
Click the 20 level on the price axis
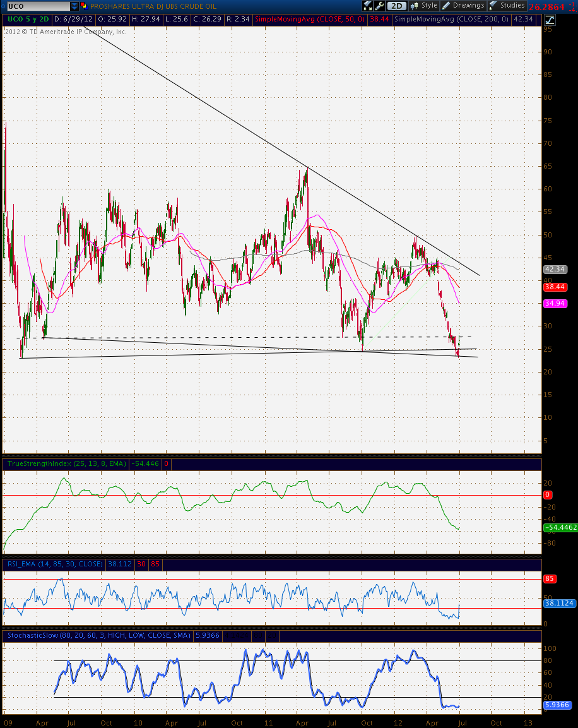548,372
